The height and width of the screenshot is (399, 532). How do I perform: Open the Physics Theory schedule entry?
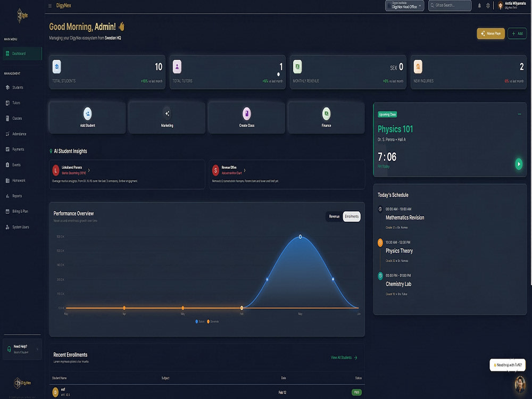click(399, 251)
